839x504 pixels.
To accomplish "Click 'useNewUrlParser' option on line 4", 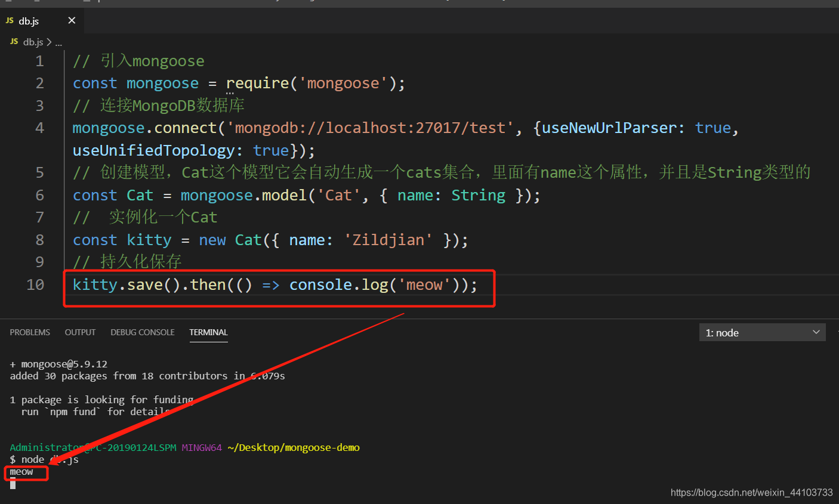I will pos(609,128).
